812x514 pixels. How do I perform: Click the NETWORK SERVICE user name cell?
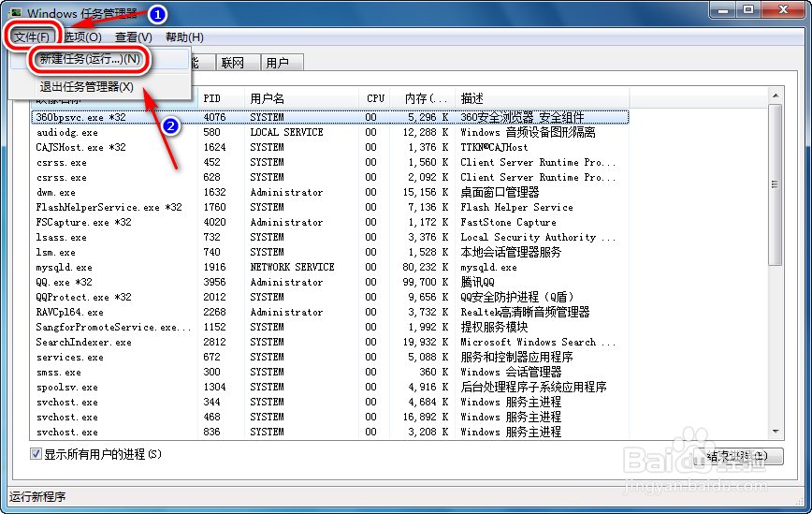coord(292,268)
